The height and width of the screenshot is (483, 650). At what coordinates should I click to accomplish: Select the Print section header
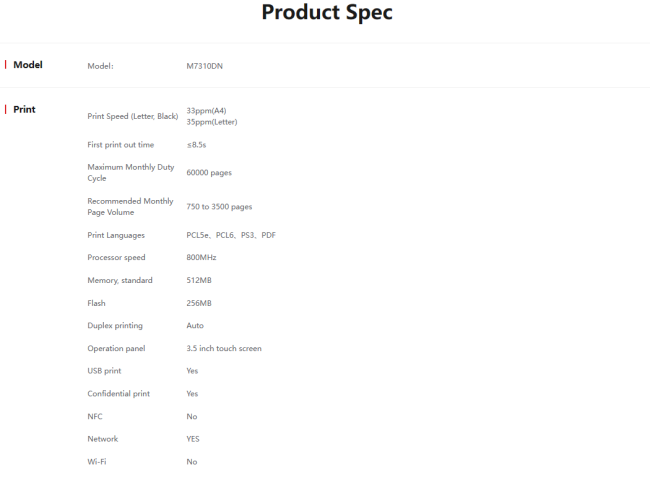click(x=24, y=109)
